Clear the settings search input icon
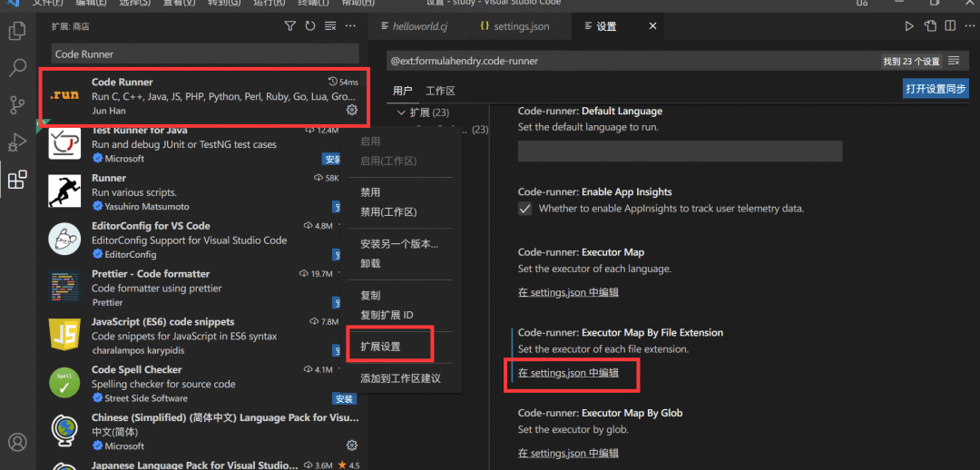980x470 pixels. 954,61
